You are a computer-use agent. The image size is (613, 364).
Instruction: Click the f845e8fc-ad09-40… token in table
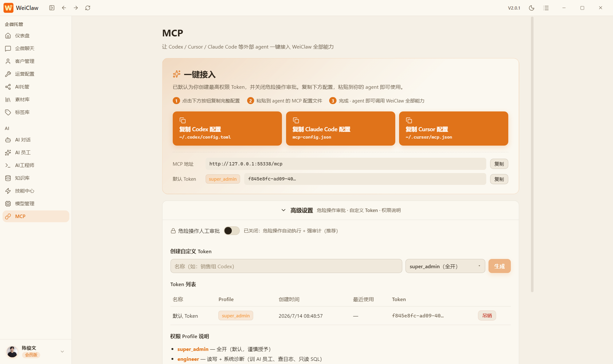pos(418,315)
